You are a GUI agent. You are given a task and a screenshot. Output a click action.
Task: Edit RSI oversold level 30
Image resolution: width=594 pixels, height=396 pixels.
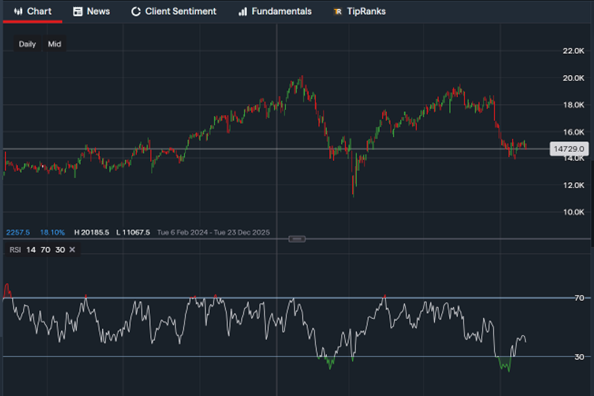(60, 250)
